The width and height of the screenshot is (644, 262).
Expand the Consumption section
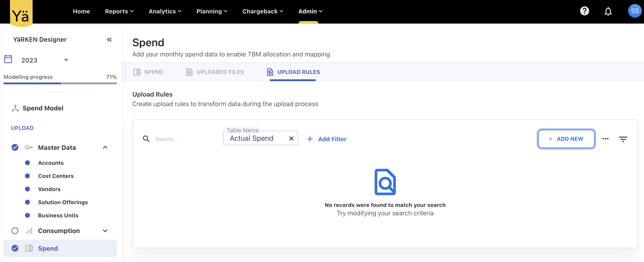pyautogui.click(x=105, y=230)
